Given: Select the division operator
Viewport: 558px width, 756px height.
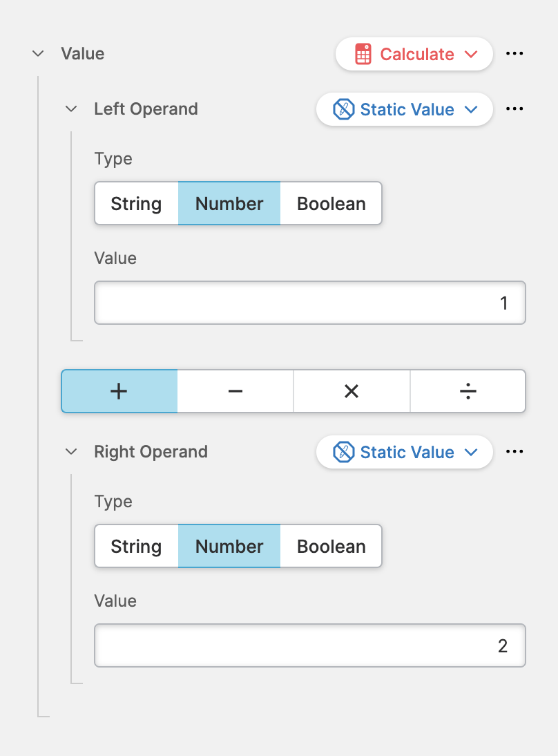Looking at the screenshot, I should pos(468,391).
